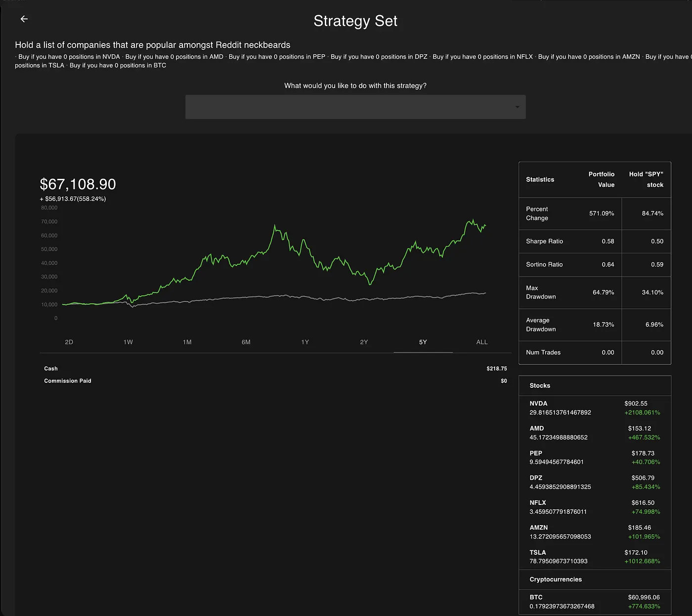Click the rule 'Buy if you have 0 positions in NVDA'

pos(69,57)
